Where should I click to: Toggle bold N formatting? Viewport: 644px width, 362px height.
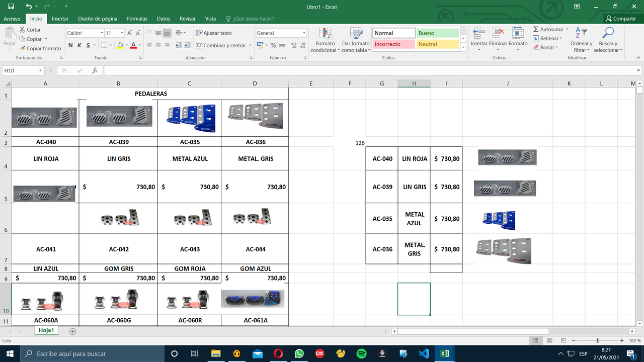(x=71, y=45)
